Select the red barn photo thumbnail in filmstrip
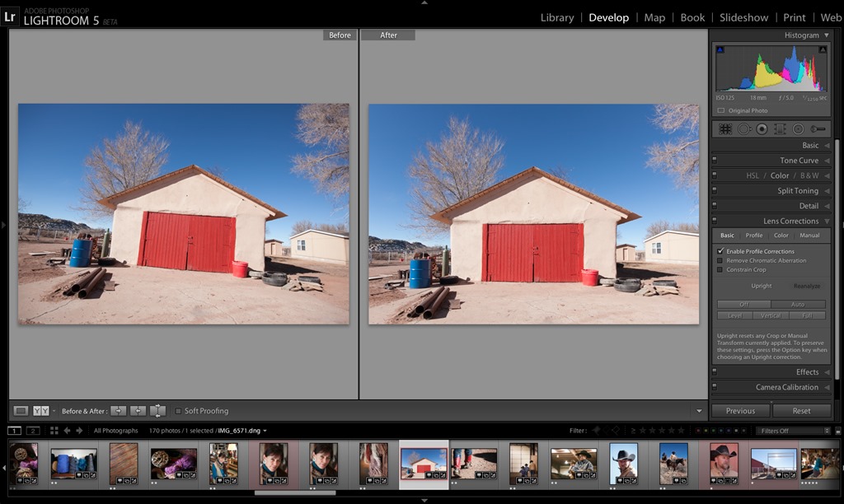This screenshot has height=504, width=844. [423, 463]
